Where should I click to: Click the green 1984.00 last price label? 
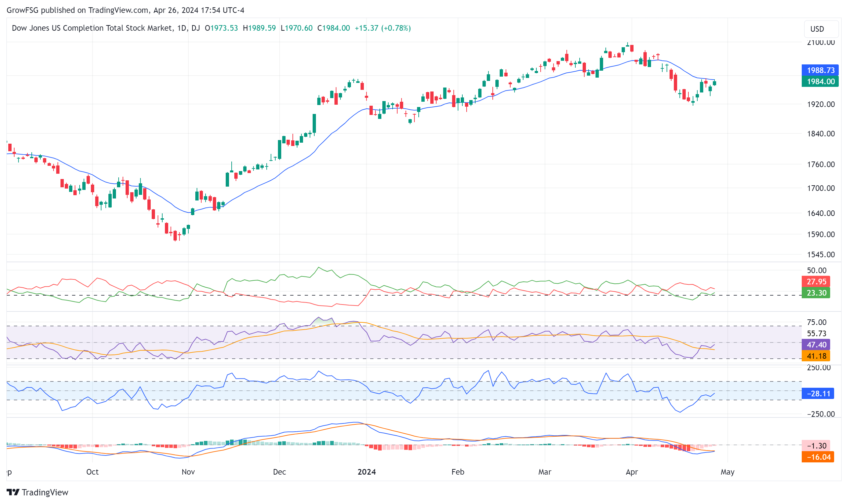tap(820, 82)
